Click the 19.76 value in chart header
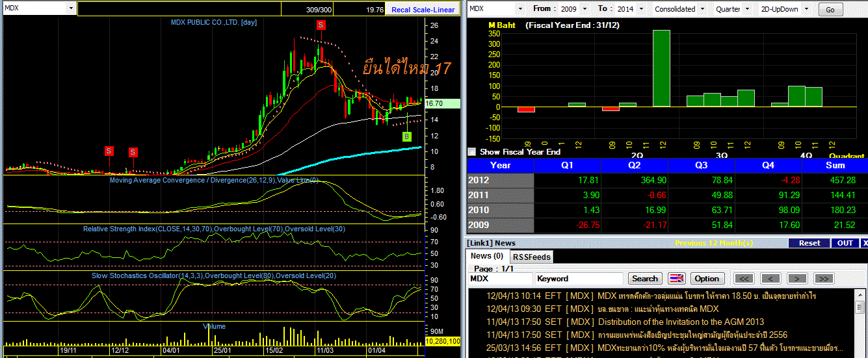Image resolution: width=868 pixels, height=358 pixels. point(374,10)
